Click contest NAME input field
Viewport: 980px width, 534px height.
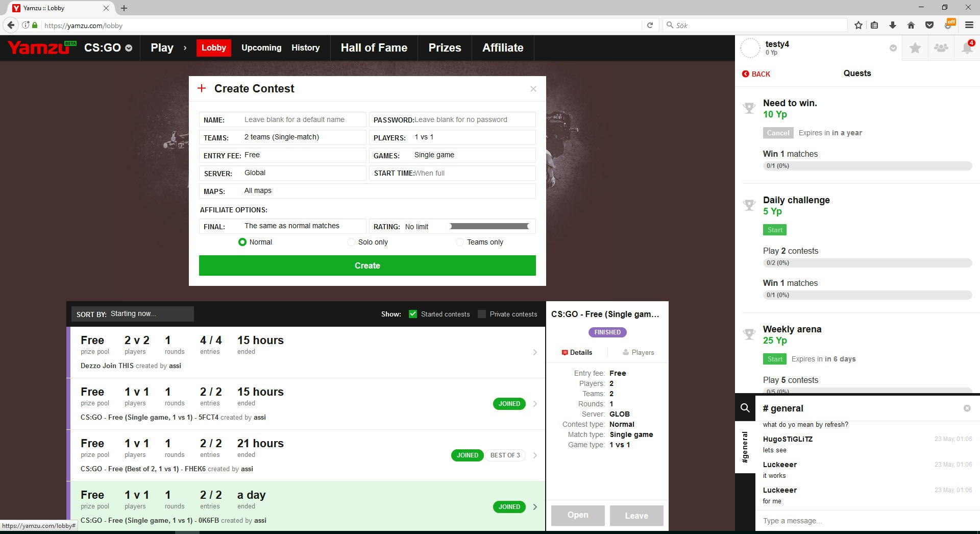point(282,119)
